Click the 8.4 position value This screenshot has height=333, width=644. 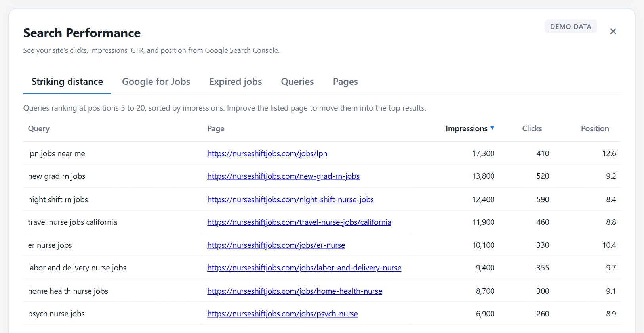(611, 199)
